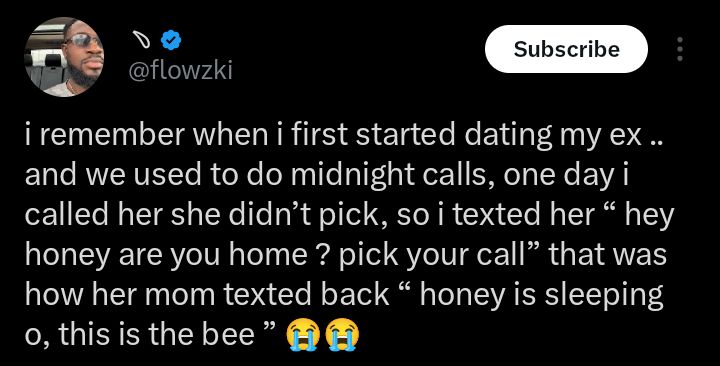Open the @flowzki handle link

tap(180, 71)
